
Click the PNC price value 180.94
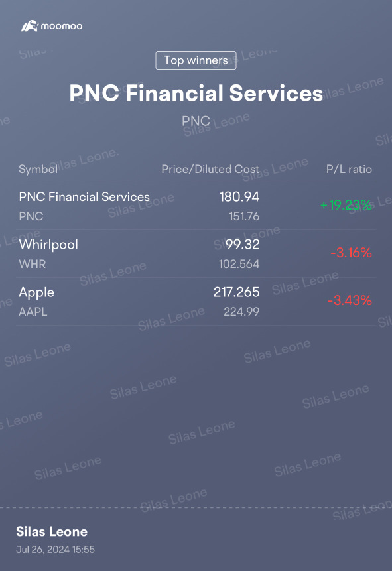click(x=239, y=197)
